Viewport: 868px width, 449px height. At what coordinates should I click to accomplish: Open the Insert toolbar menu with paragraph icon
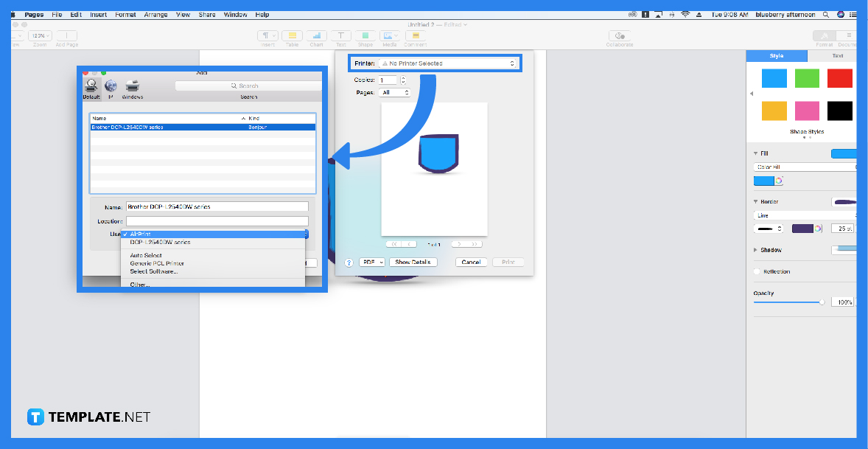point(268,36)
